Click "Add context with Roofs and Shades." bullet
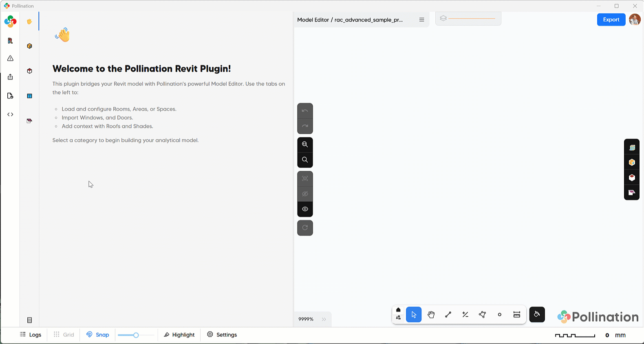The image size is (644, 344). pos(108,126)
